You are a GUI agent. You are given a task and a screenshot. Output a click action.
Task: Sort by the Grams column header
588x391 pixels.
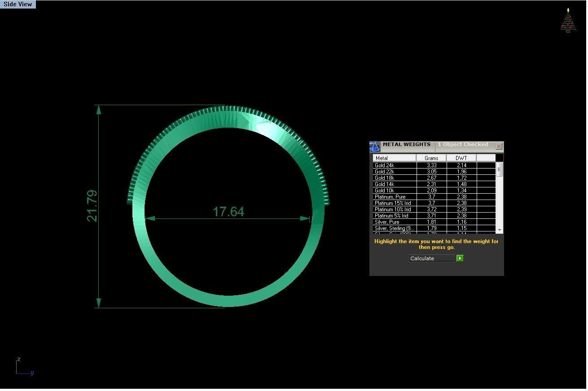(431, 158)
